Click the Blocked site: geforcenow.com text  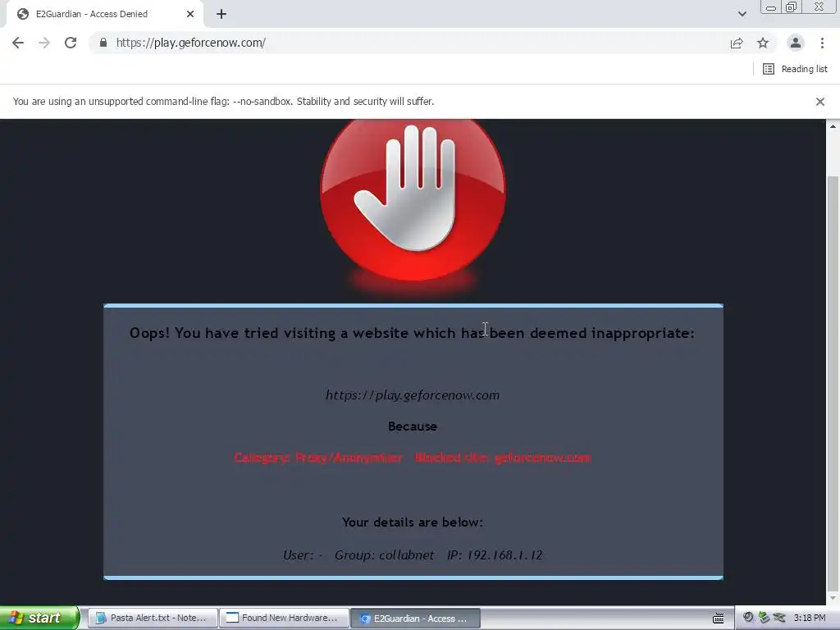coord(503,458)
